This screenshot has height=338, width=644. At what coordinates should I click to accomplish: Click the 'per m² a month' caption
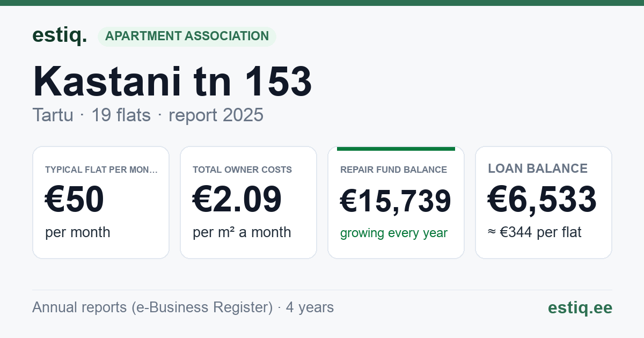pyautogui.click(x=242, y=232)
